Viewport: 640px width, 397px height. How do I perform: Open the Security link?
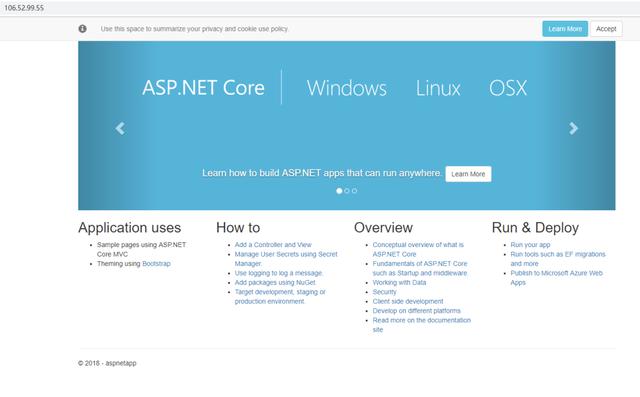pos(384,292)
